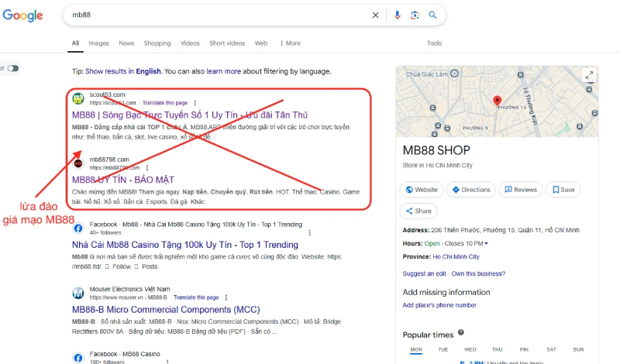Click the Google logo
The height and width of the screenshot is (364, 620).
(22, 15)
